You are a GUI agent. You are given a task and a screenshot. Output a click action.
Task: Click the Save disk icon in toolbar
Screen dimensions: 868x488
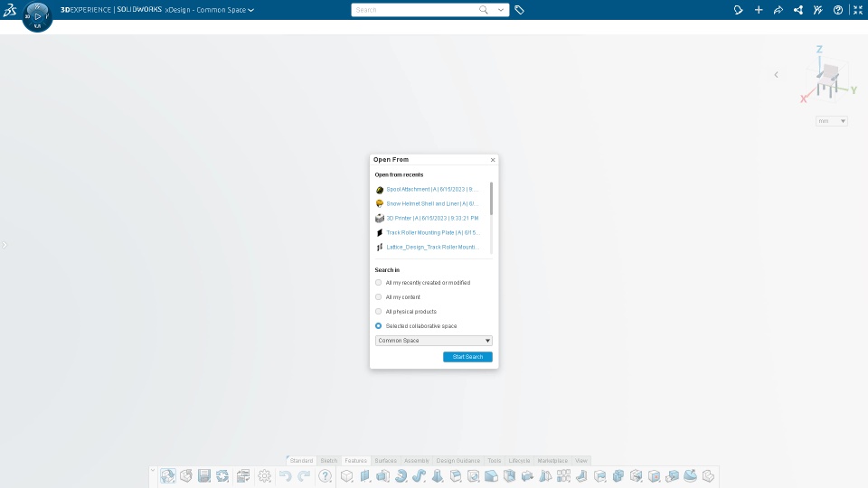[x=204, y=476]
